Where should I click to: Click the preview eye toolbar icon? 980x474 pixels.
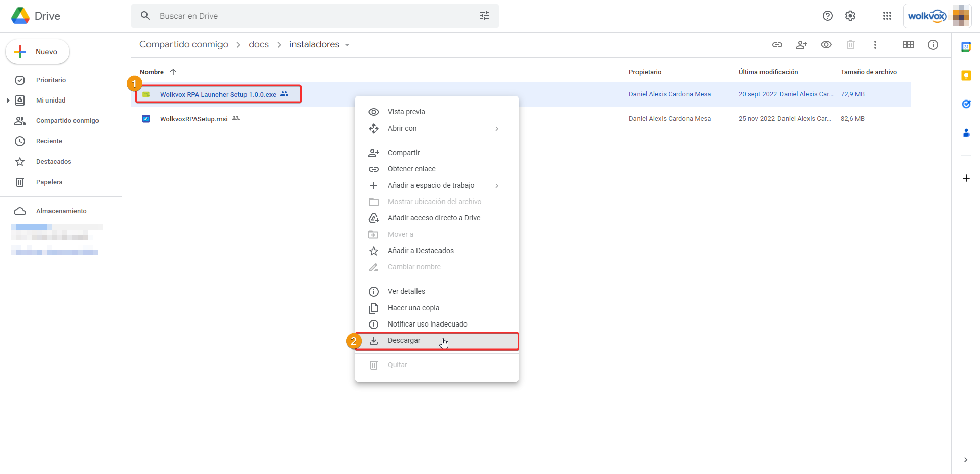pos(826,45)
